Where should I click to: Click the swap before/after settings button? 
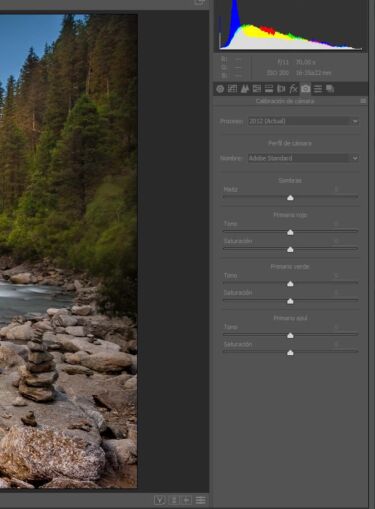pos(173,500)
